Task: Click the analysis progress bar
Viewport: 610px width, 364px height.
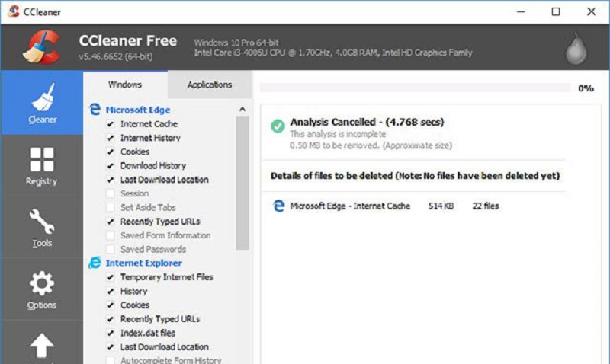Action: pos(415,88)
